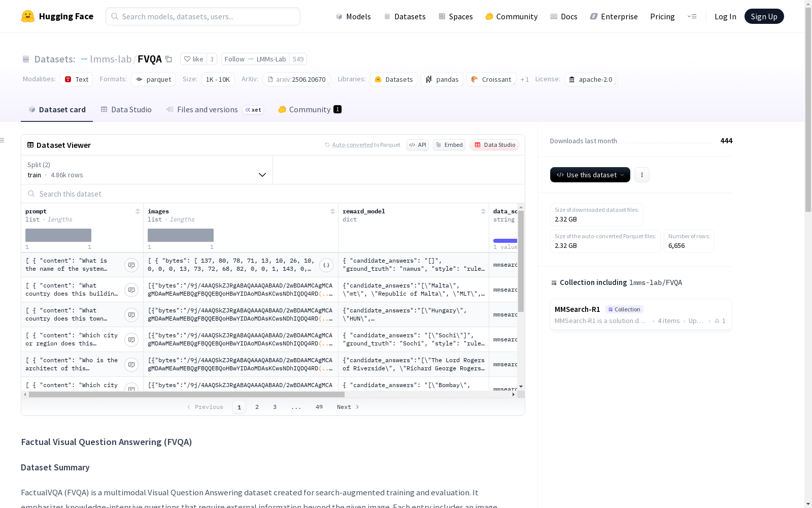Filter by parquet format tag
This screenshot has width=812, height=508.
pos(153,79)
